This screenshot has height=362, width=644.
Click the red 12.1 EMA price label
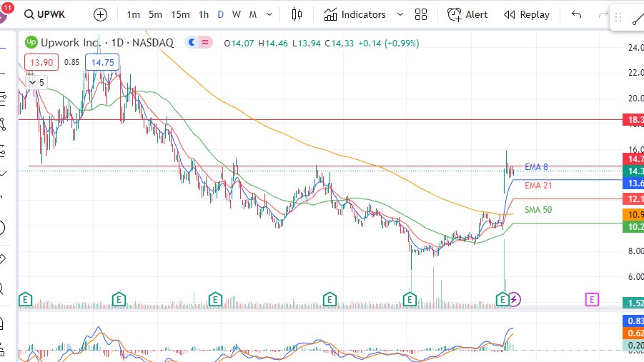click(633, 199)
